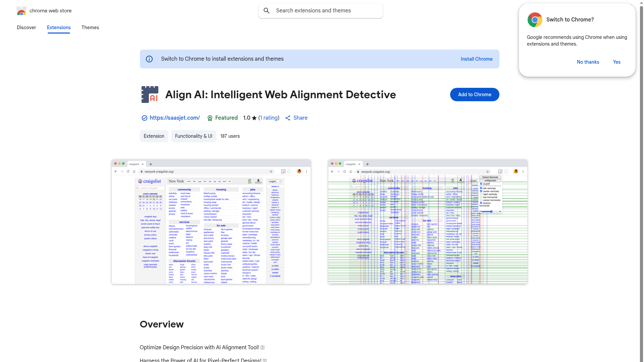This screenshot has width=644, height=362.
Task: Click the Add to Chrome button
Action: point(475,95)
